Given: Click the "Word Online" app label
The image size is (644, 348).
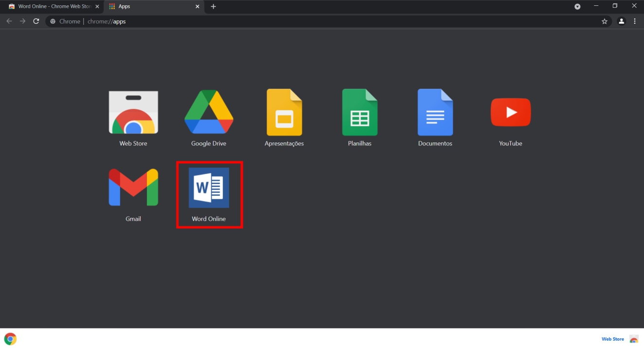Looking at the screenshot, I should 209,219.
